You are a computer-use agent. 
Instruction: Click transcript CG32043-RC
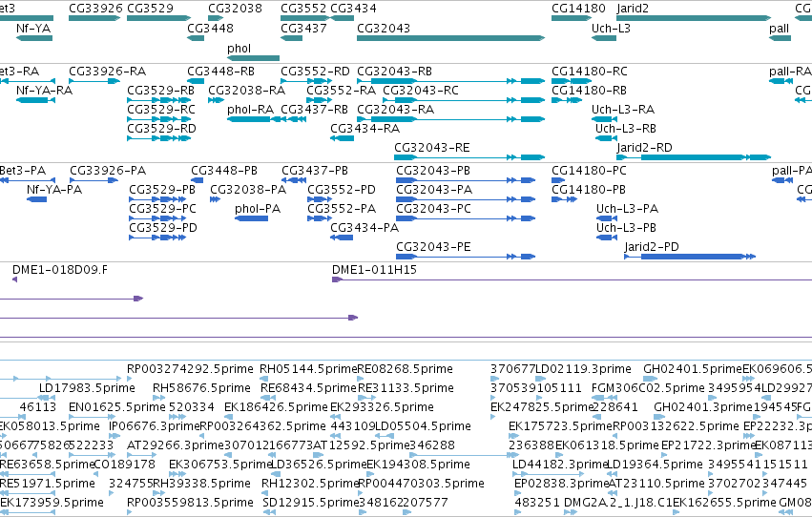coord(421,90)
